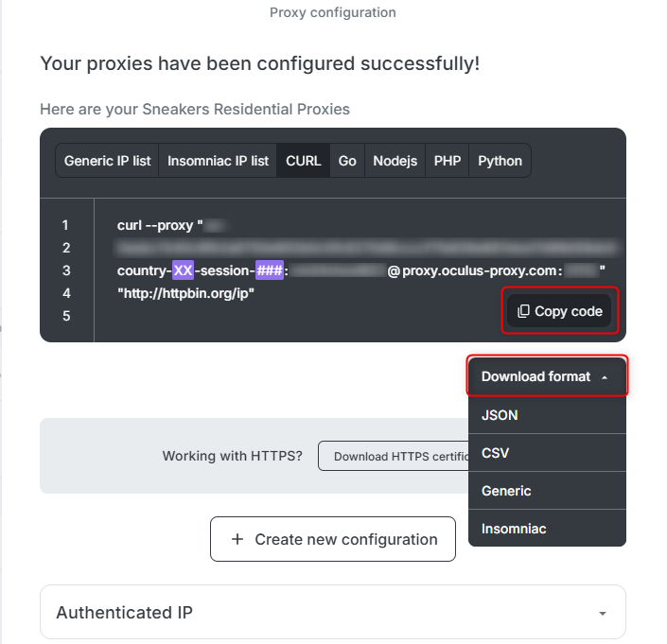
Task: Click the copy icon in Copy code
Action: pos(523,311)
